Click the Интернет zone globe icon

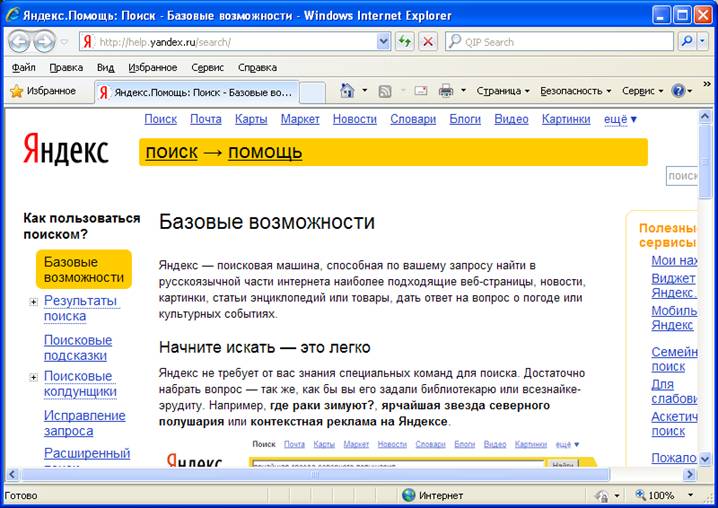tap(408, 495)
